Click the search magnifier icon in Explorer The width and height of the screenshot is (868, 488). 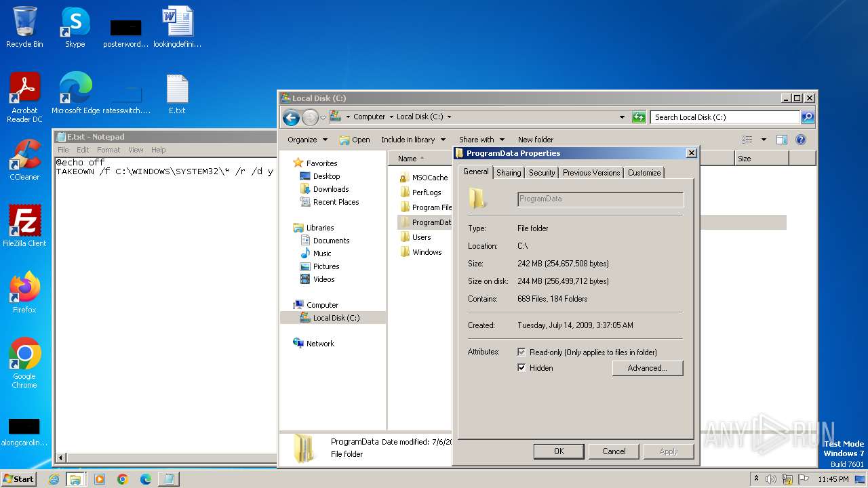(807, 117)
